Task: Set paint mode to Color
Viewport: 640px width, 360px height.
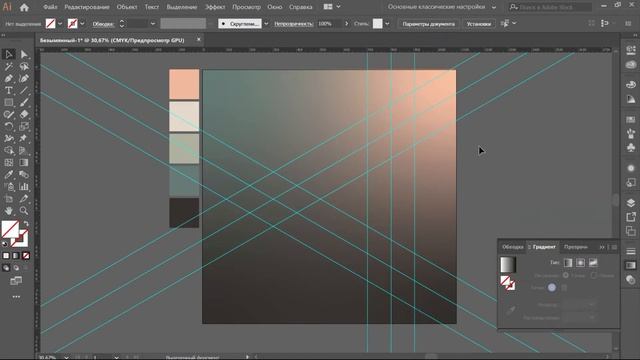Action: coord(6,256)
